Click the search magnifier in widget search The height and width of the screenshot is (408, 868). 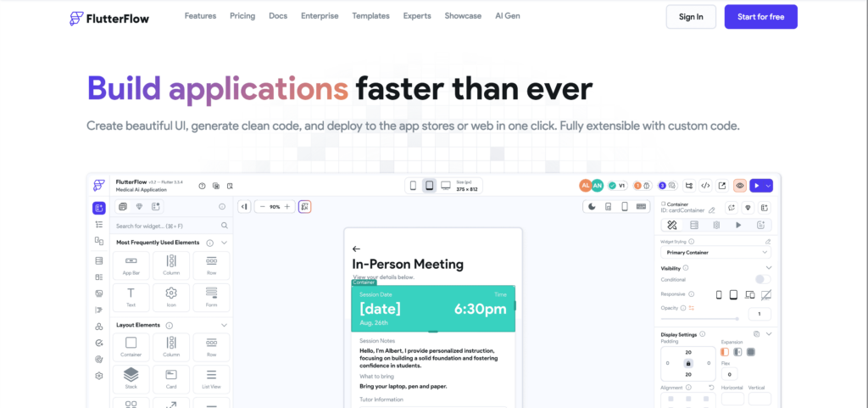(224, 226)
